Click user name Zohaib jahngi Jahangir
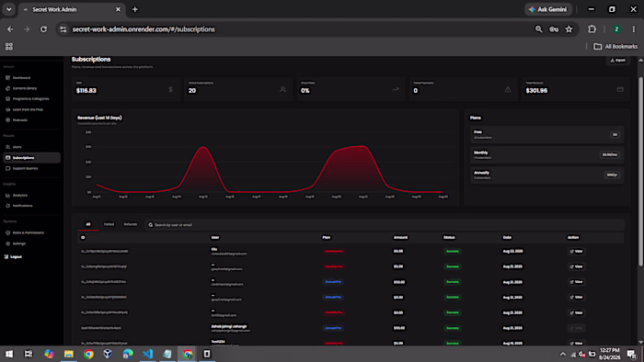This screenshot has width=644, height=362. (x=229, y=326)
